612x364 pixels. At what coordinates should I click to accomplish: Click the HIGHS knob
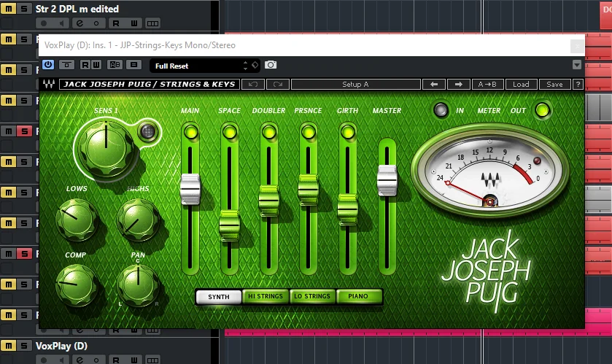[138, 220]
